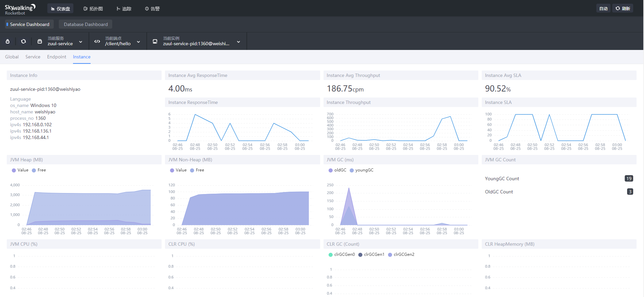Toggle Free series in JVM Heap legend
The image size is (644, 297).
39,170
